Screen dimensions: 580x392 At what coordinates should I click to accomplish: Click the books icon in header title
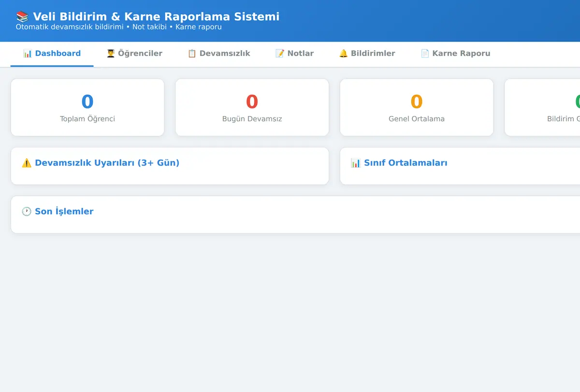pyautogui.click(x=22, y=17)
